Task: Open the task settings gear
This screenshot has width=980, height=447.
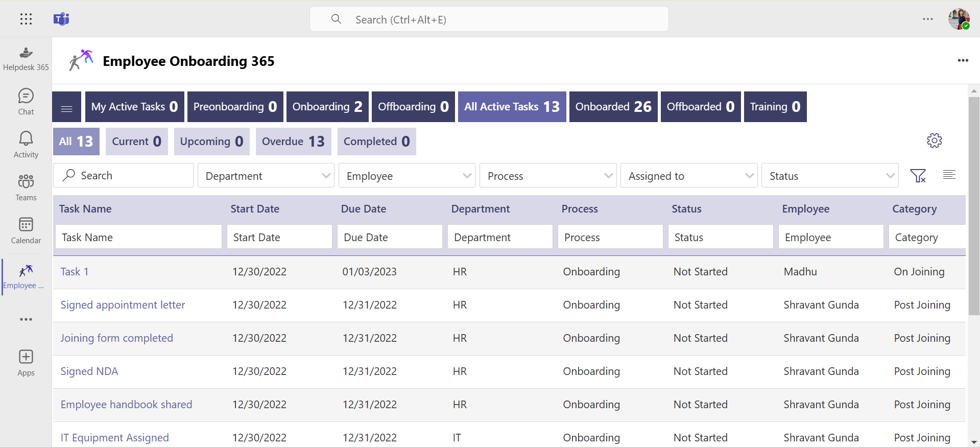Action: [x=935, y=140]
